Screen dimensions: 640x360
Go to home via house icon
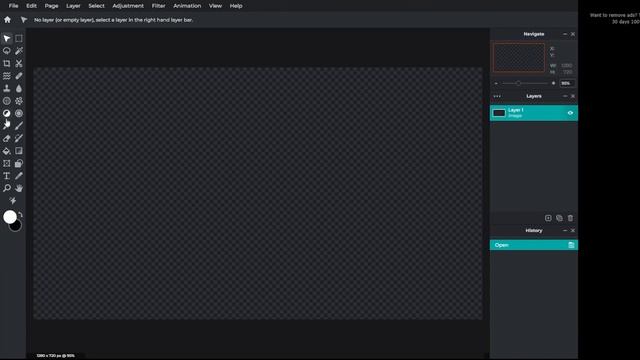[x=7, y=20]
